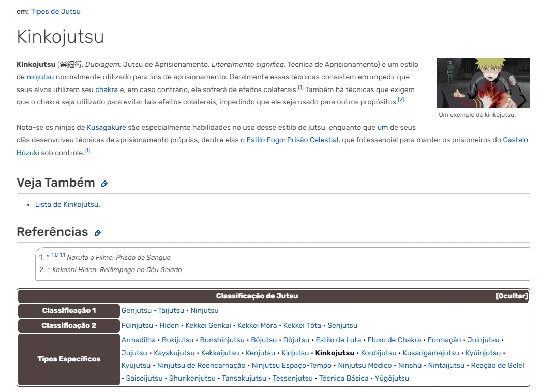541x392 pixels.
Task: Open Estilo Fogo: Prisão Celestial link
Action: tap(292, 140)
